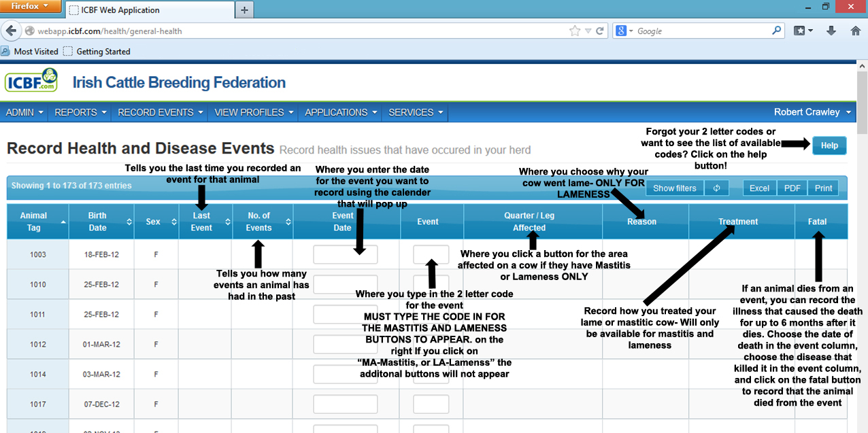Open the Downloads arrow icon
Image resolution: width=868 pixels, height=433 pixels.
point(831,31)
